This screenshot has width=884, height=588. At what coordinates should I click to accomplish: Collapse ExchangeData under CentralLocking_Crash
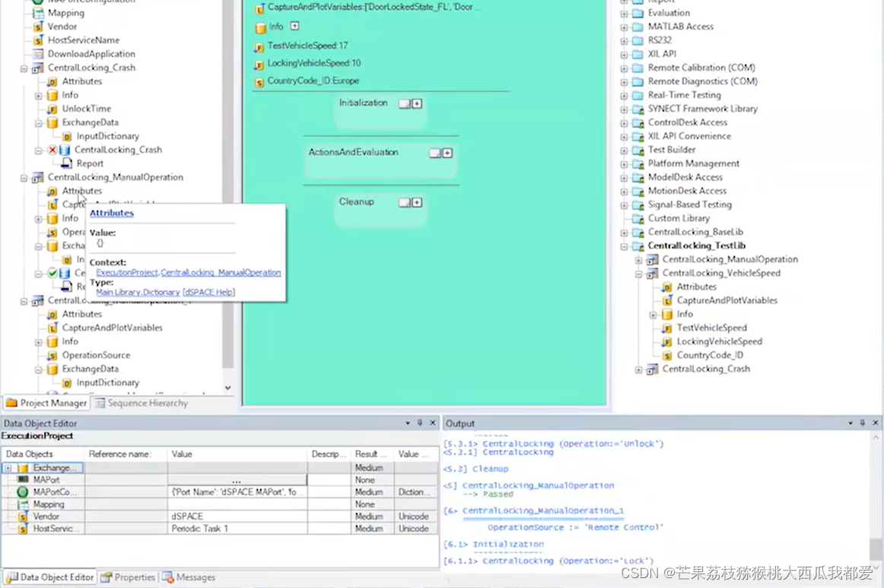click(38, 123)
